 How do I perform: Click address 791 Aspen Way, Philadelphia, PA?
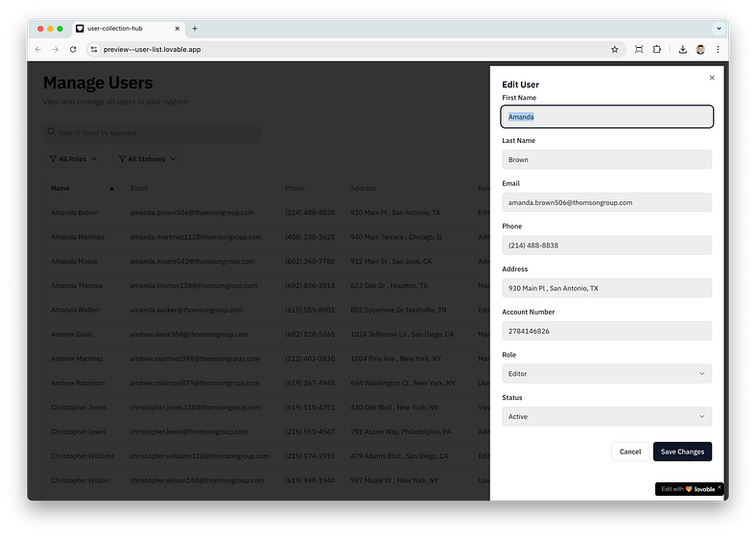click(x=401, y=432)
